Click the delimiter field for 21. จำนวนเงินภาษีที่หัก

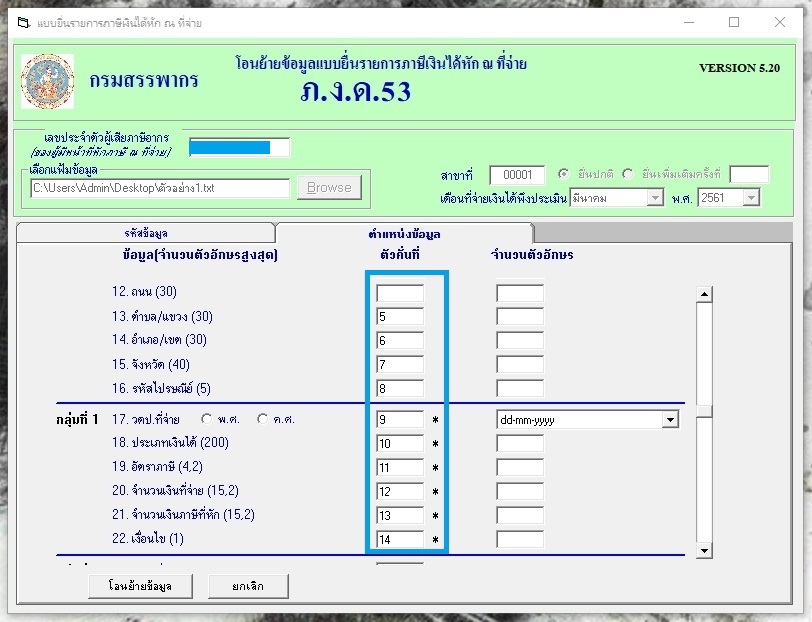click(400, 515)
